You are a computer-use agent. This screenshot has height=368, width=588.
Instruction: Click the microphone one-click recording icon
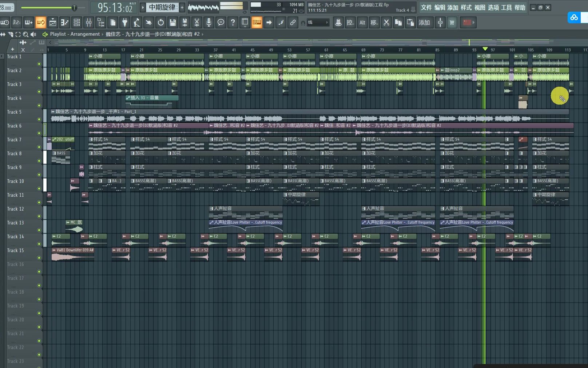click(x=209, y=23)
